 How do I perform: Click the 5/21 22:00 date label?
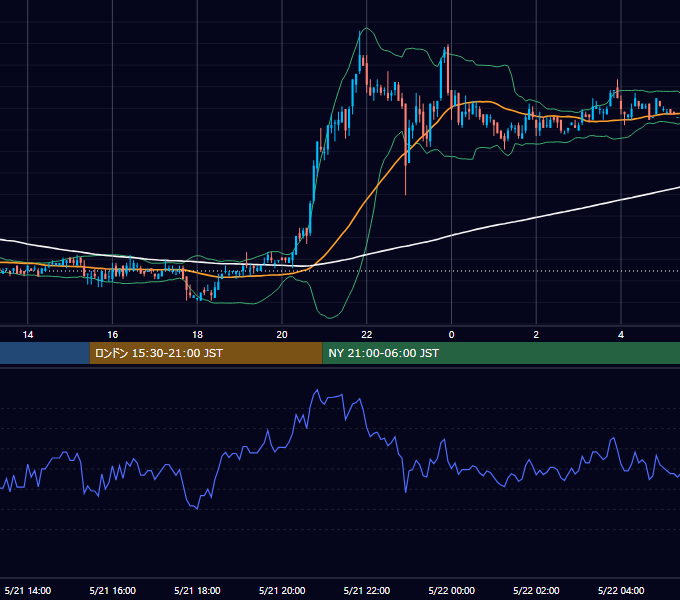tap(367, 590)
